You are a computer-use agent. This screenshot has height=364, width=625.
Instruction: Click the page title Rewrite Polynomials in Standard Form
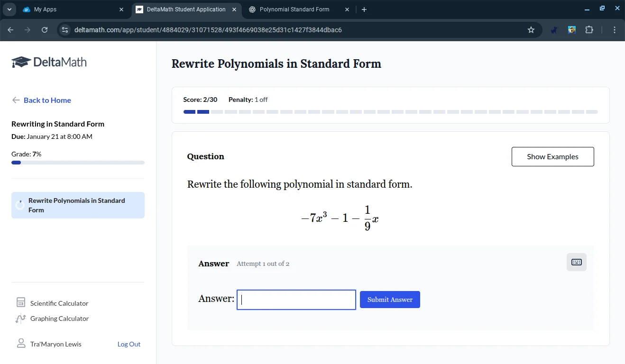[x=276, y=64]
